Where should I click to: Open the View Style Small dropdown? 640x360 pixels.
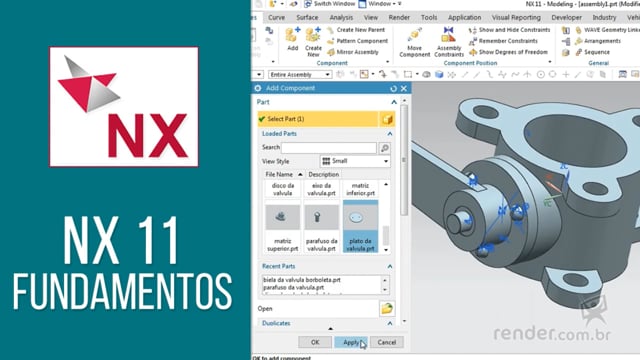point(355,161)
